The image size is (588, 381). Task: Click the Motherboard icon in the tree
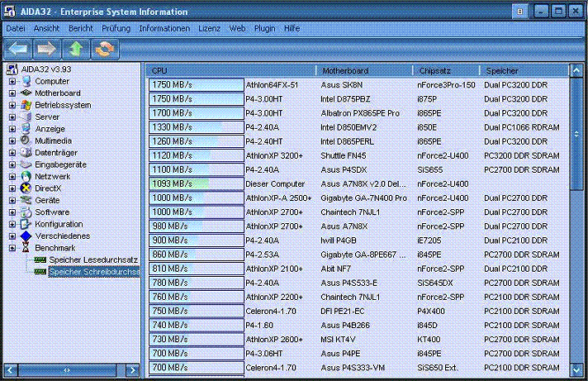point(26,93)
